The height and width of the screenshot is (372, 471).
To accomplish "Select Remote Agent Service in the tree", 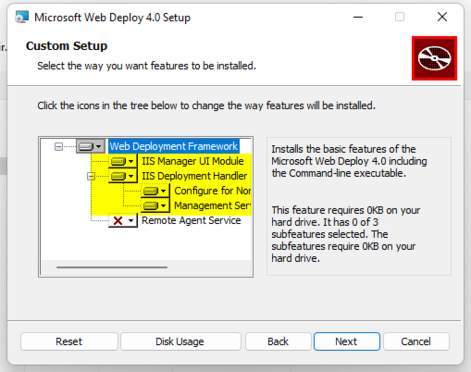I will [191, 220].
